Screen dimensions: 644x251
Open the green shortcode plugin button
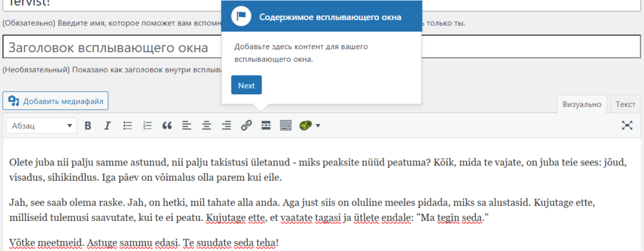(305, 126)
